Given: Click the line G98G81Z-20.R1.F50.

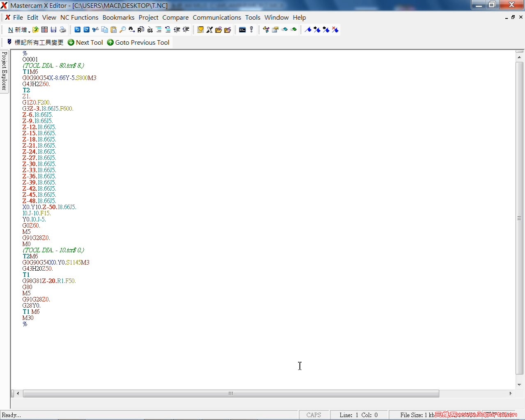Looking at the screenshot, I should pos(49,281).
